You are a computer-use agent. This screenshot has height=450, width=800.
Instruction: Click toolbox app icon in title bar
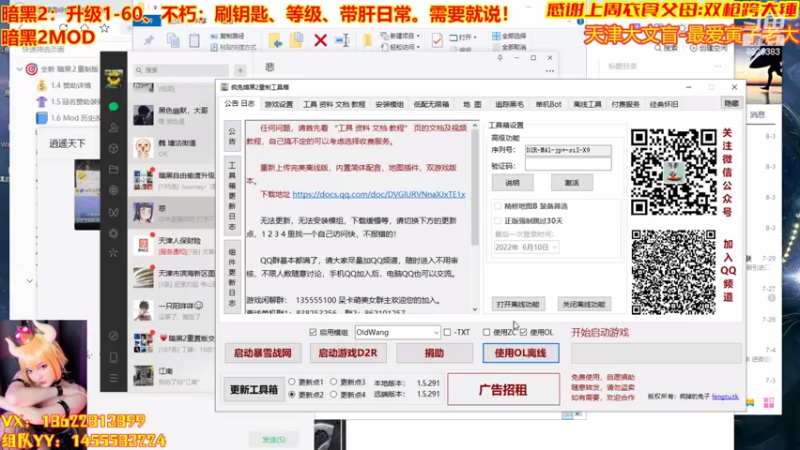[x=224, y=87]
